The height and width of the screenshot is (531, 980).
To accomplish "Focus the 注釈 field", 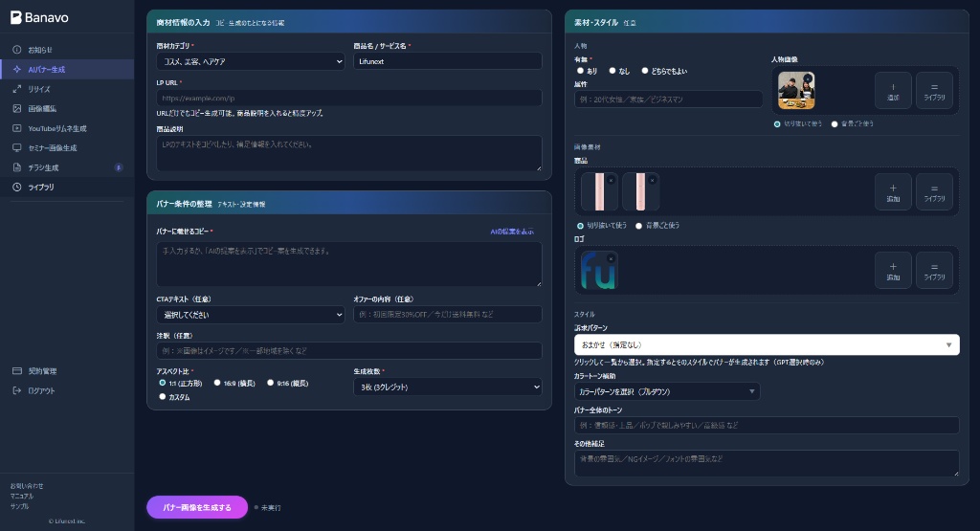I will [348, 350].
